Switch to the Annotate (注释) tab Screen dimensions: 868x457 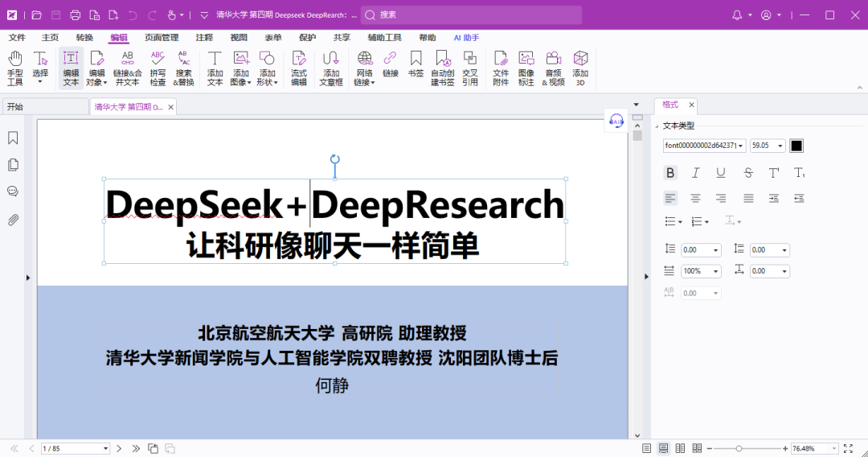coord(204,38)
